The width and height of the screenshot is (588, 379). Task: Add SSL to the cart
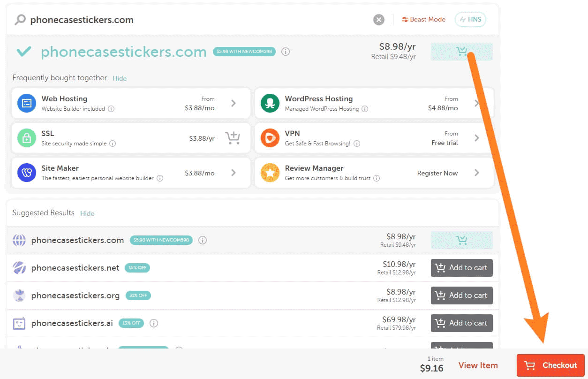233,138
